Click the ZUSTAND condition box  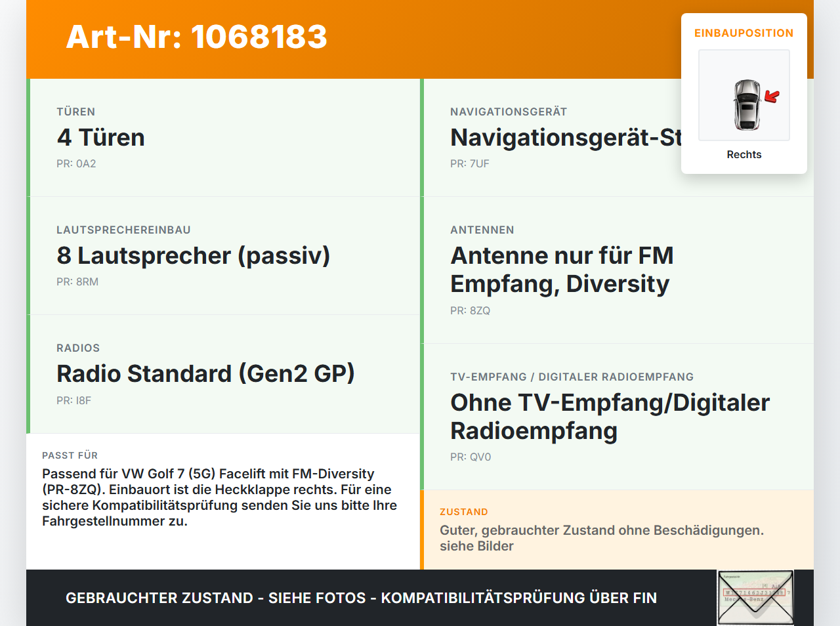pos(617,530)
